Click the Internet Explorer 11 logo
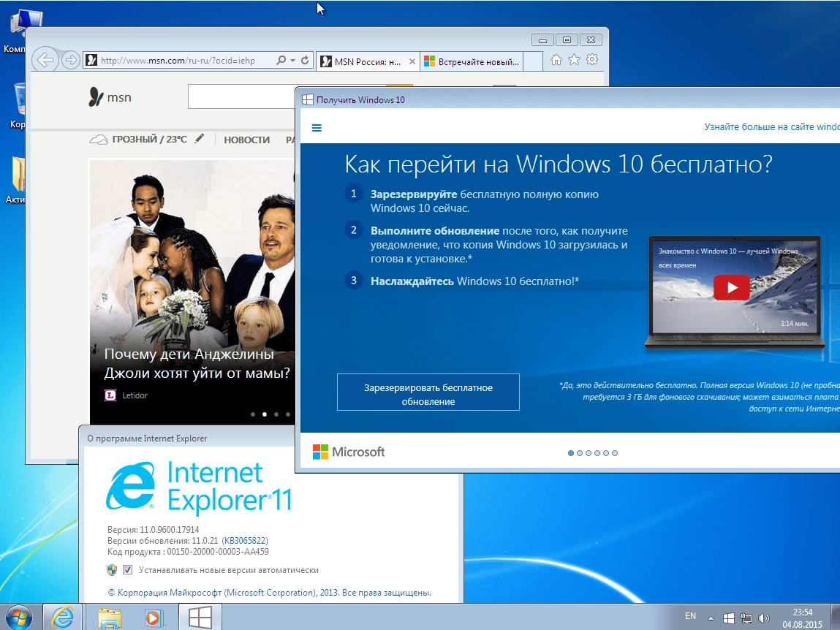The width and height of the screenshot is (840, 630). [x=199, y=487]
